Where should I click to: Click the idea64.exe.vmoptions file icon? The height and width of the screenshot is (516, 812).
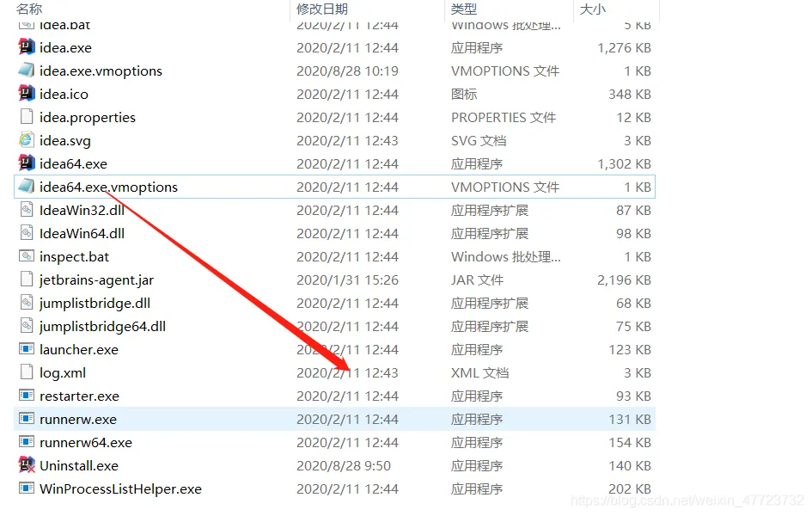pos(27,187)
